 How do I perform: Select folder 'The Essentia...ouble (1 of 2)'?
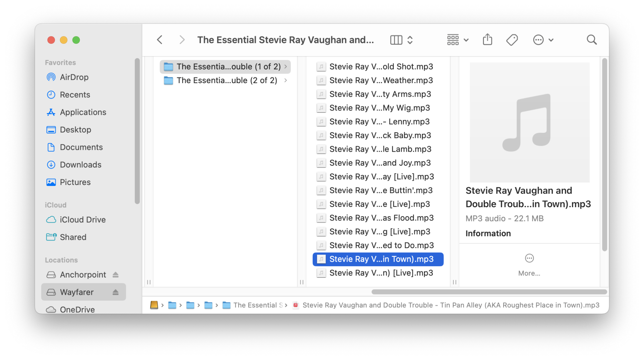225,66
